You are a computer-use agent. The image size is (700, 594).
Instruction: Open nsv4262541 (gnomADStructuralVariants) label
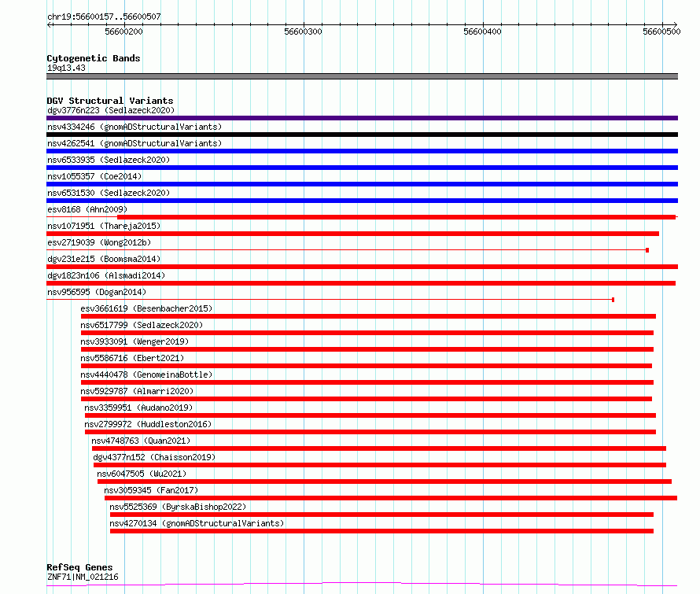pos(134,143)
